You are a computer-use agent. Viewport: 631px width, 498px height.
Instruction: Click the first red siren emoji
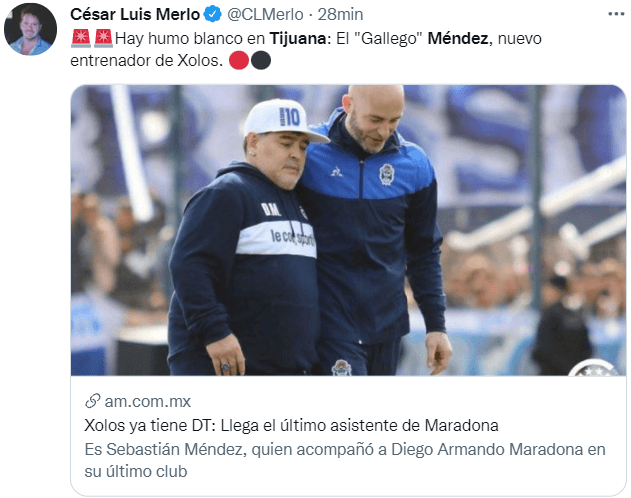[x=81, y=38]
